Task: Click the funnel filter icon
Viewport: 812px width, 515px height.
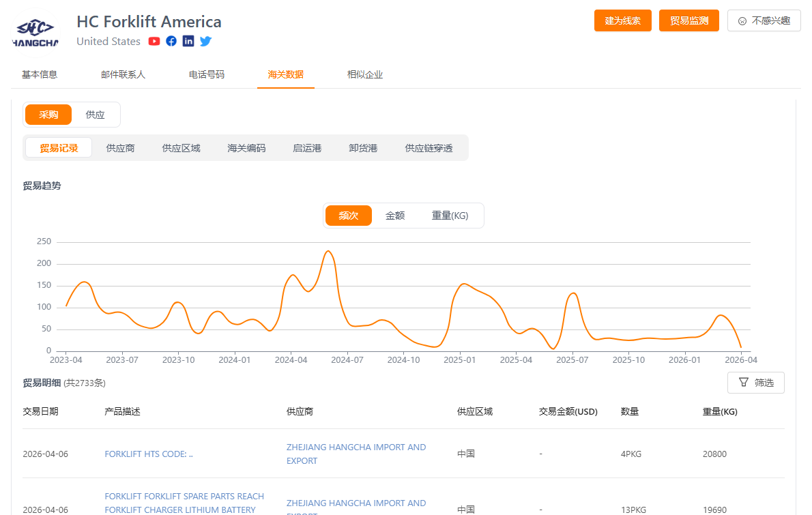Action: [744, 383]
